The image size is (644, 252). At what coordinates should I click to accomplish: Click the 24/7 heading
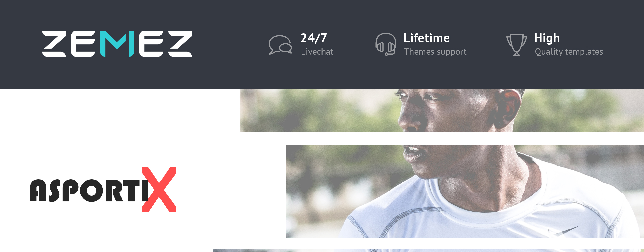point(314,38)
